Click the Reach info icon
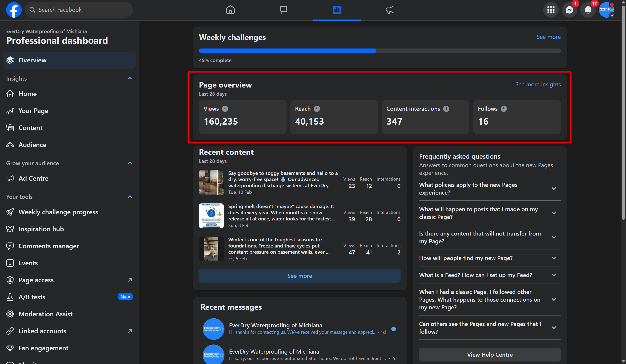This screenshot has width=626, height=364. [x=316, y=109]
